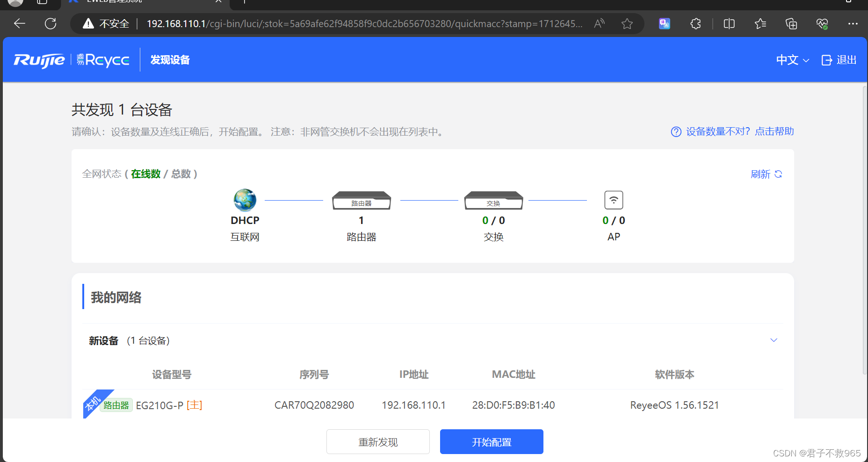The image size is (868, 462).
Task: Click the AP wireless icon in topology
Action: tap(613, 200)
